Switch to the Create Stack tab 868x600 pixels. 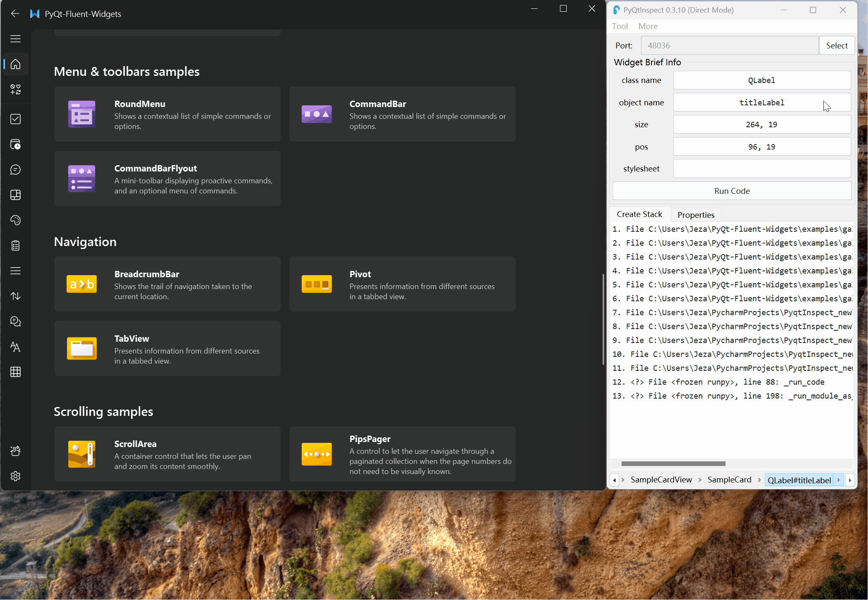[640, 214]
